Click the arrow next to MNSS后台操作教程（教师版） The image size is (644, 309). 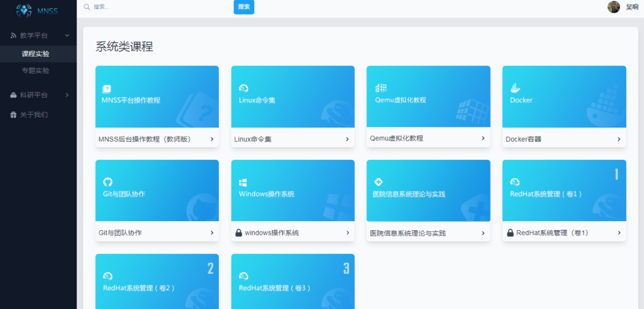tap(212, 139)
